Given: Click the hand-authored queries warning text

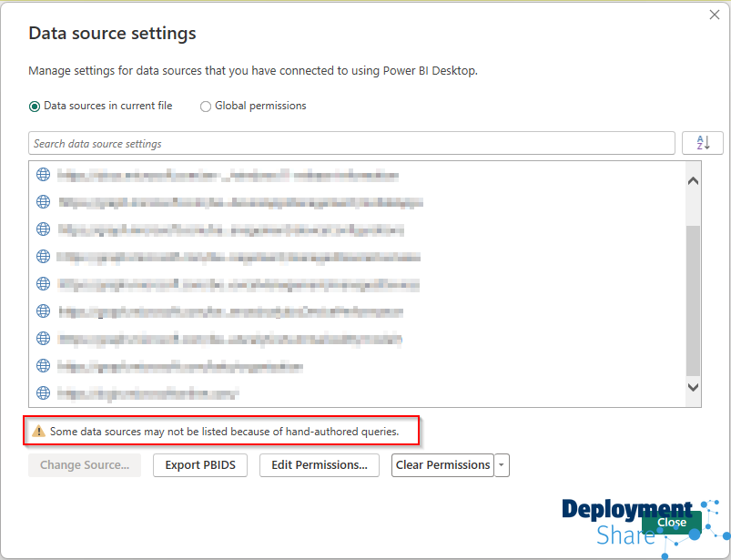Looking at the screenshot, I should (224, 432).
